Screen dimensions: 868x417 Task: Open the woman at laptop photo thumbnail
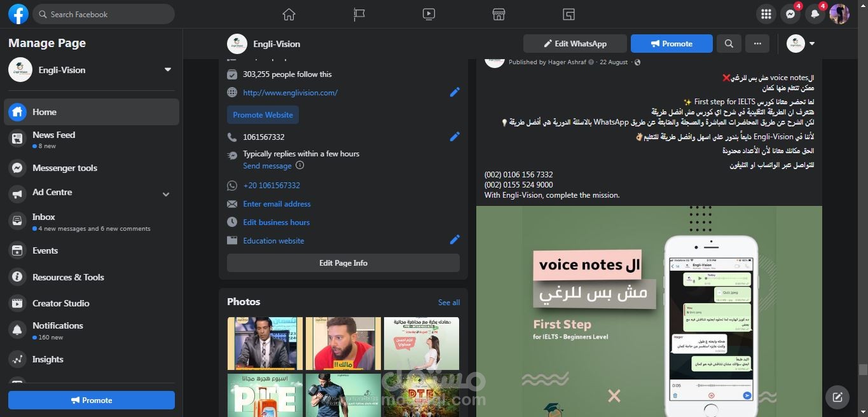tap(422, 344)
